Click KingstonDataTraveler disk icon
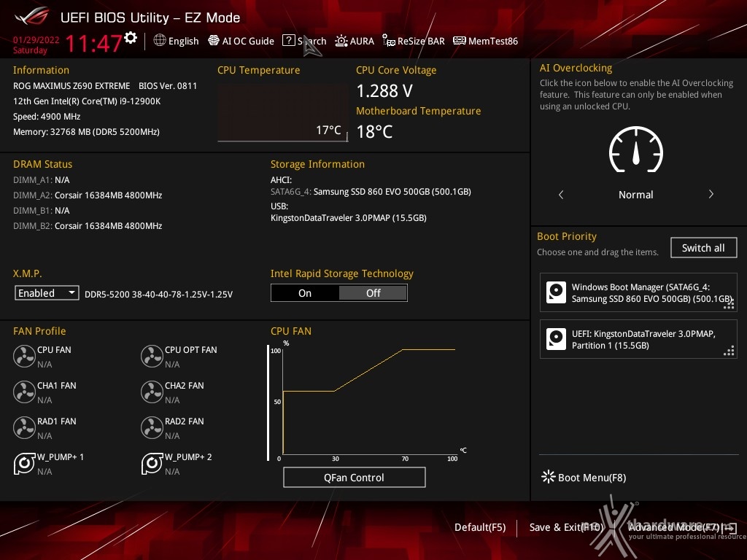Viewport: 747px width, 560px height. tap(556, 339)
